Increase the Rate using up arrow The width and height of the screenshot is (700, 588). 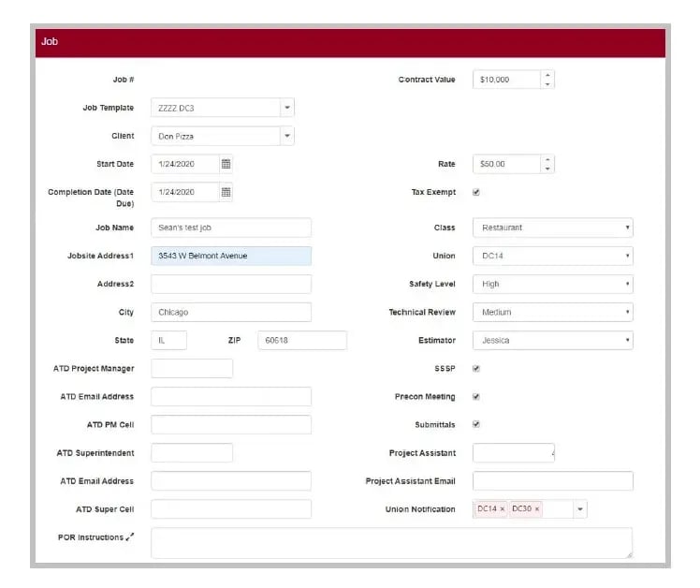(x=547, y=159)
